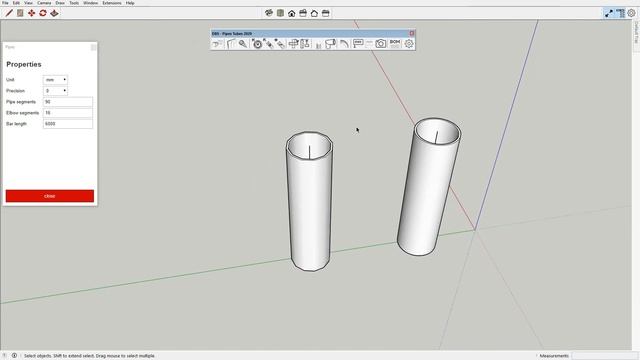
Task: Open the Tools menu
Action: 74,3
